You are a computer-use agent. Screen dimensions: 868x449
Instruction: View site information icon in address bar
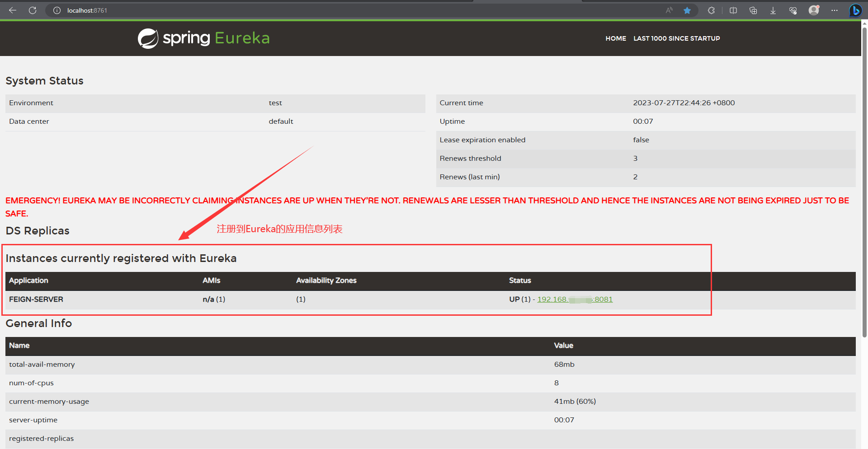(57, 10)
